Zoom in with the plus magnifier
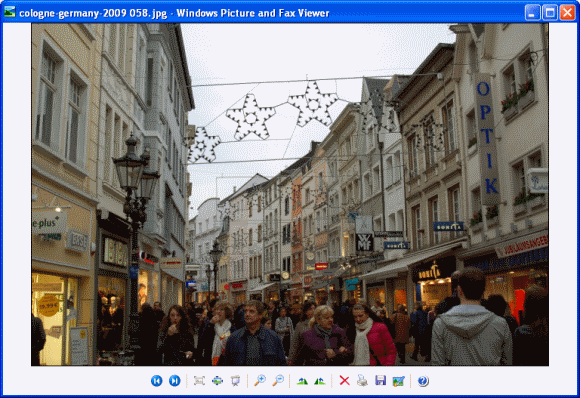The image size is (580, 398). pyautogui.click(x=260, y=381)
